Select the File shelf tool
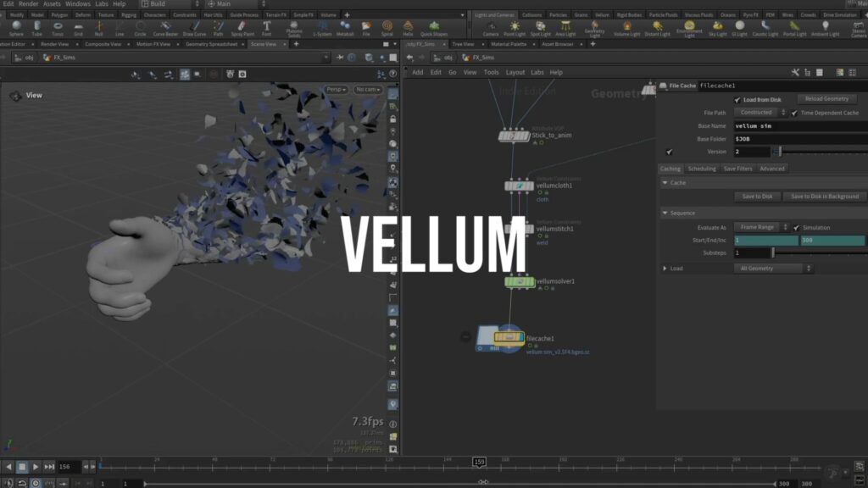868x488 pixels. (366, 29)
